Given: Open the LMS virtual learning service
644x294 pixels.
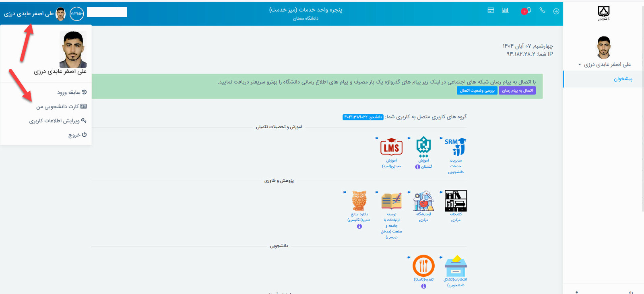Looking at the screenshot, I should (x=391, y=147).
